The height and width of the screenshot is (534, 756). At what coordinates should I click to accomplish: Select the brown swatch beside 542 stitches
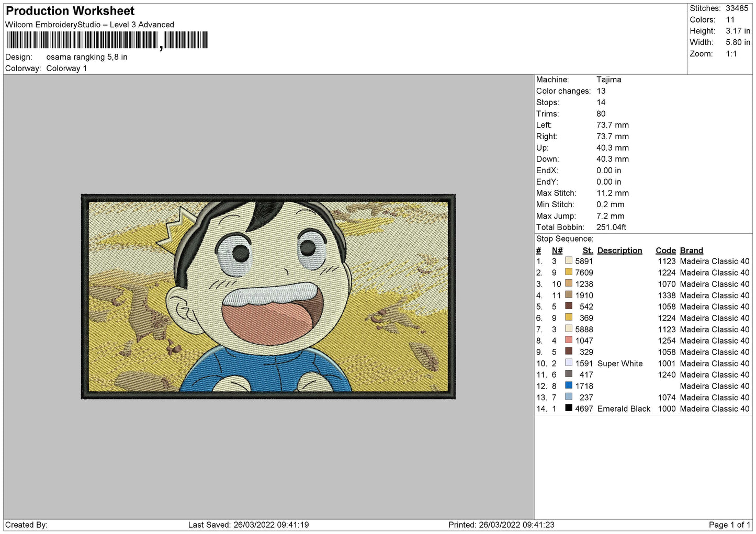coord(569,306)
